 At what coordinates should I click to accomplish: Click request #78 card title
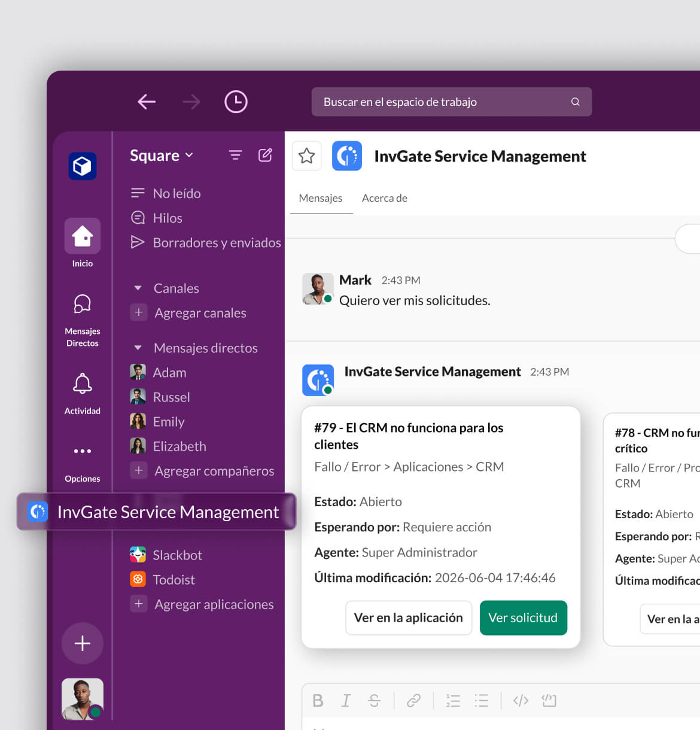point(657,440)
